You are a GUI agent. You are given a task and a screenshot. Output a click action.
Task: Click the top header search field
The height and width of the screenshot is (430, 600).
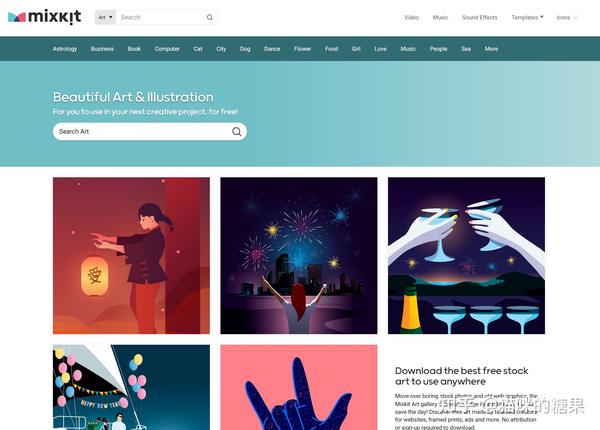coord(160,17)
